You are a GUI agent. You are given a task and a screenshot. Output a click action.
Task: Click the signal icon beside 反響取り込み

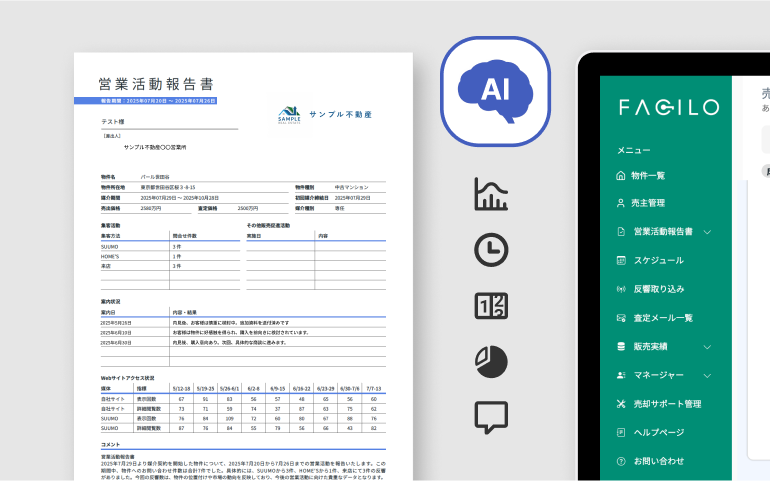(x=621, y=289)
